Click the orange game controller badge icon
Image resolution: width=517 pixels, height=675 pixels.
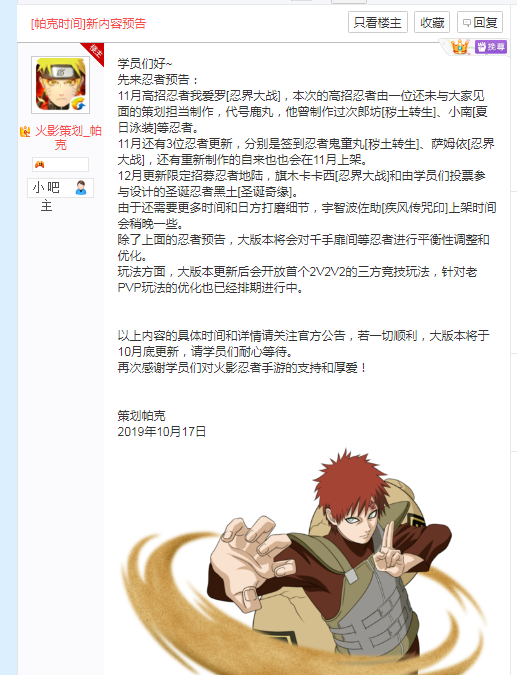[x=40, y=164]
